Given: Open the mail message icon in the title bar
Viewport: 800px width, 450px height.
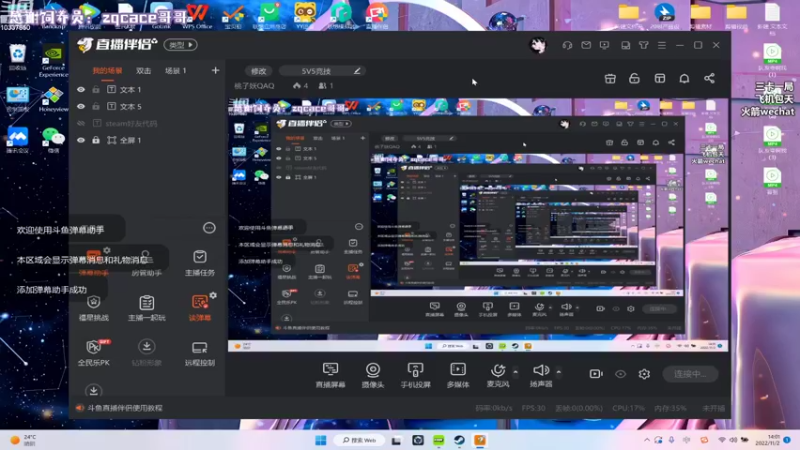Looking at the screenshot, I should 586,45.
